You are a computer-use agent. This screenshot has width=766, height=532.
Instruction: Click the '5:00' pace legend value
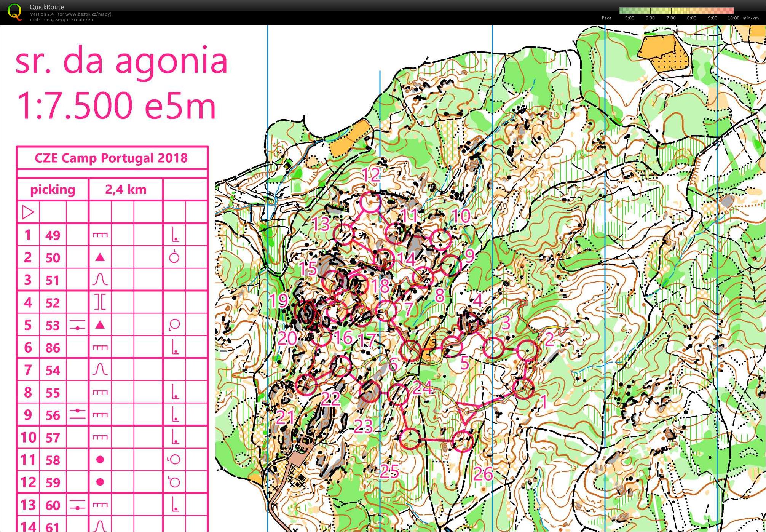pyautogui.click(x=629, y=18)
